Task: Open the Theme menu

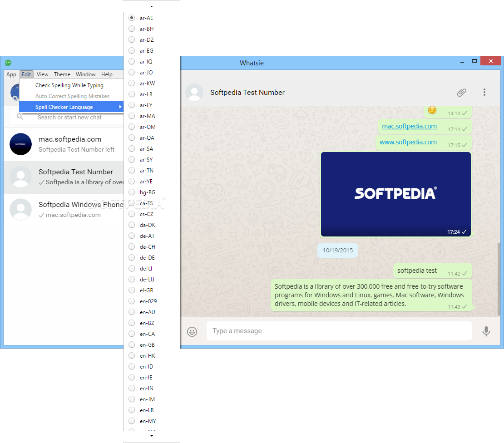Action: pos(62,74)
